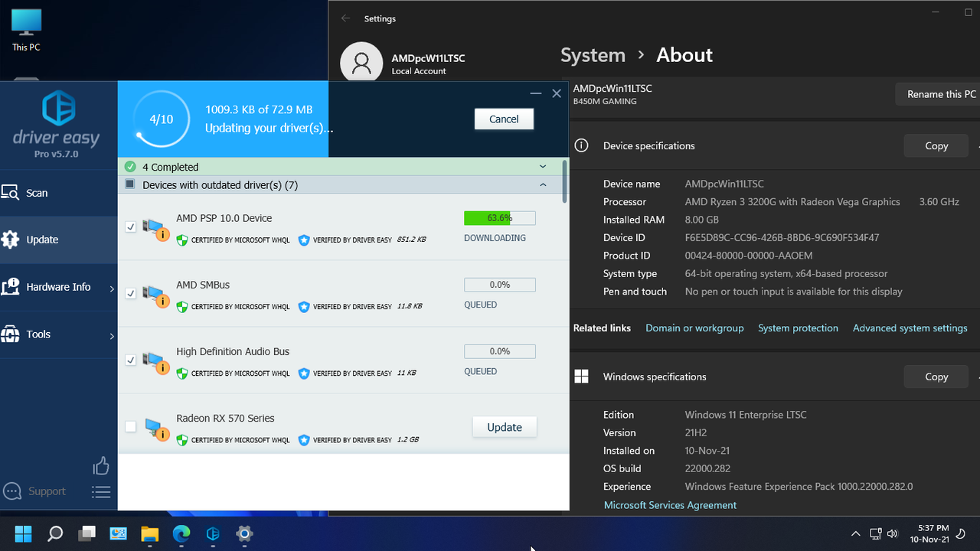Show hidden system tray icons
Viewport: 980px width, 551px height.
855,533
